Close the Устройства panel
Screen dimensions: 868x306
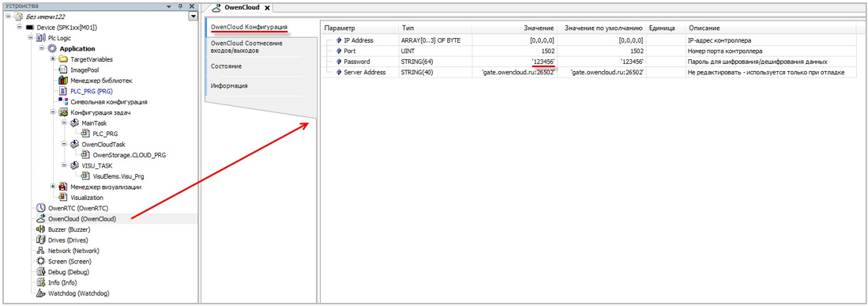pyautogui.click(x=192, y=6)
